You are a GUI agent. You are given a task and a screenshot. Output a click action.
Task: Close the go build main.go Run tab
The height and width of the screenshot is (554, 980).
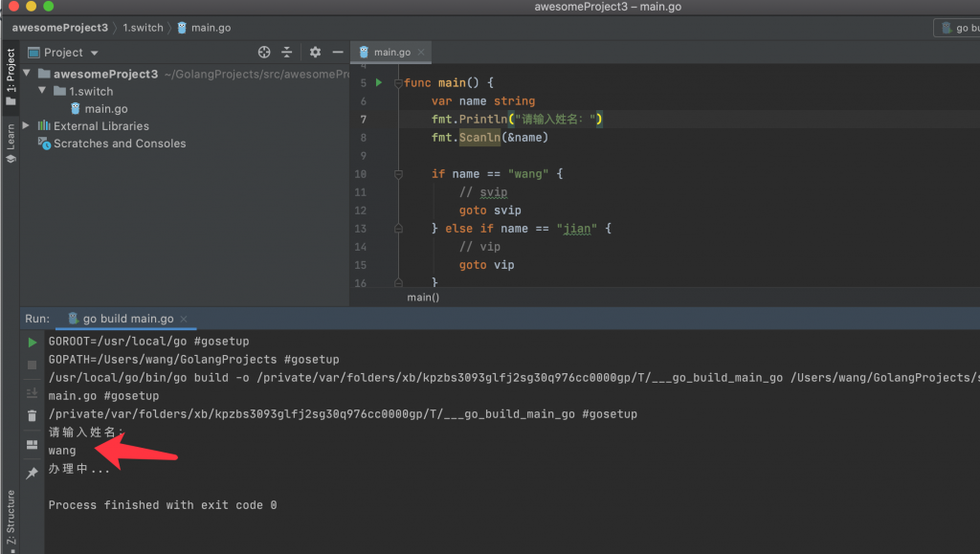[x=184, y=320]
